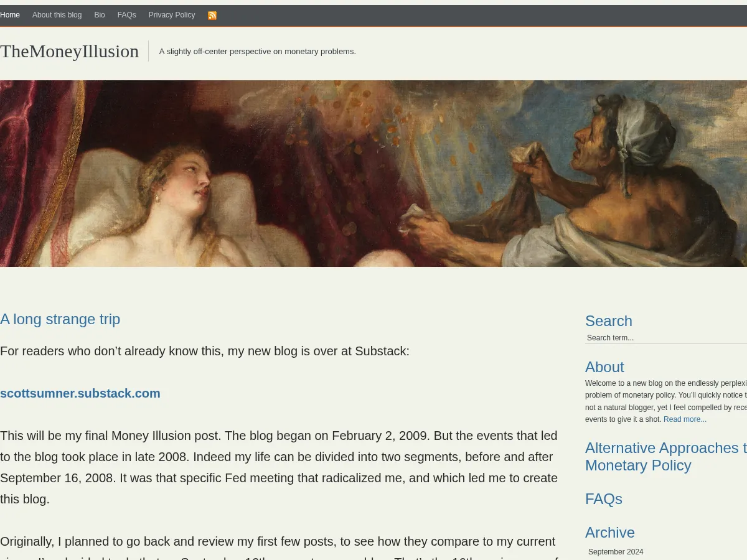Image resolution: width=747 pixels, height=560 pixels.
Task: Click the painting banner image
Action: point(374,173)
